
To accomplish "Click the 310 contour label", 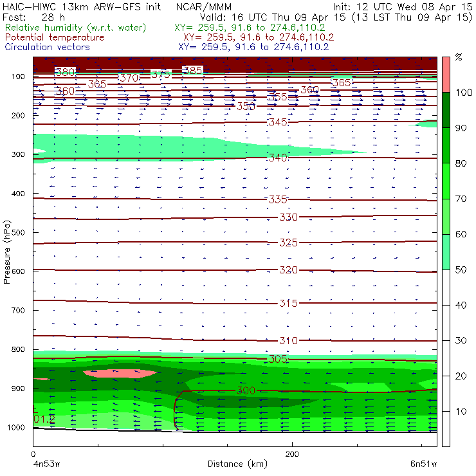I will (x=288, y=341).
